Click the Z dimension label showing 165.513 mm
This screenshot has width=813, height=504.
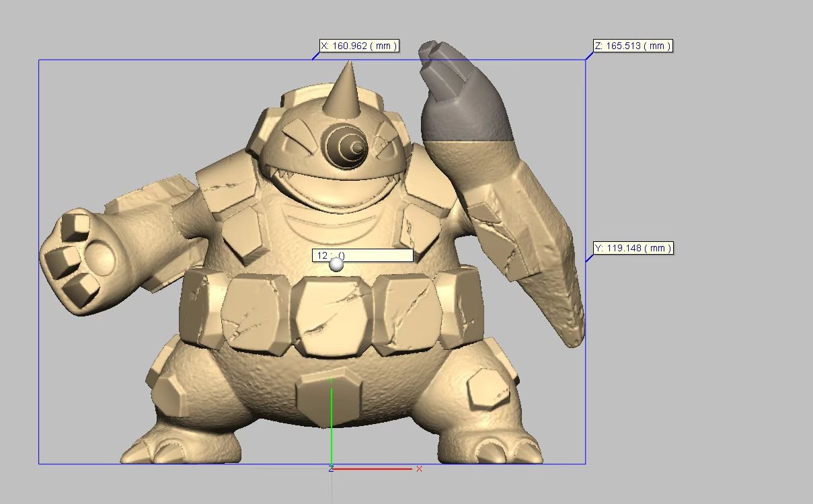pyautogui.click(x=632, y=46)
